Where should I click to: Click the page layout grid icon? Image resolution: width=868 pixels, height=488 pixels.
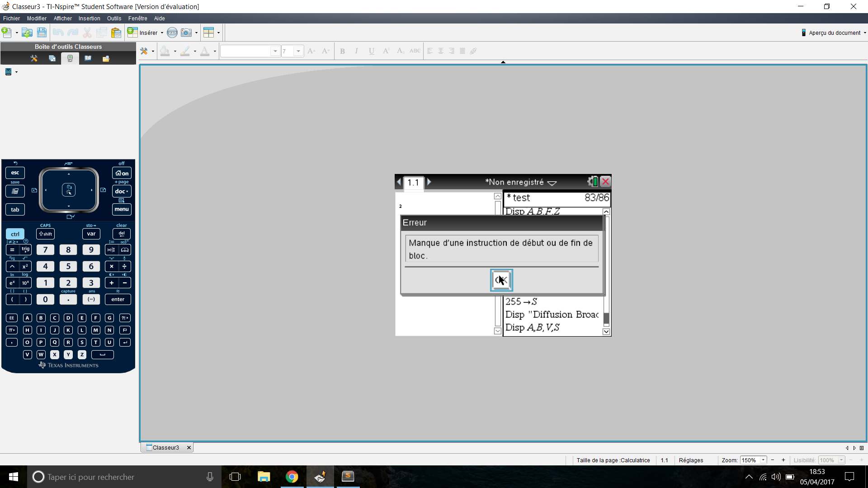click(x=208, y=33)
